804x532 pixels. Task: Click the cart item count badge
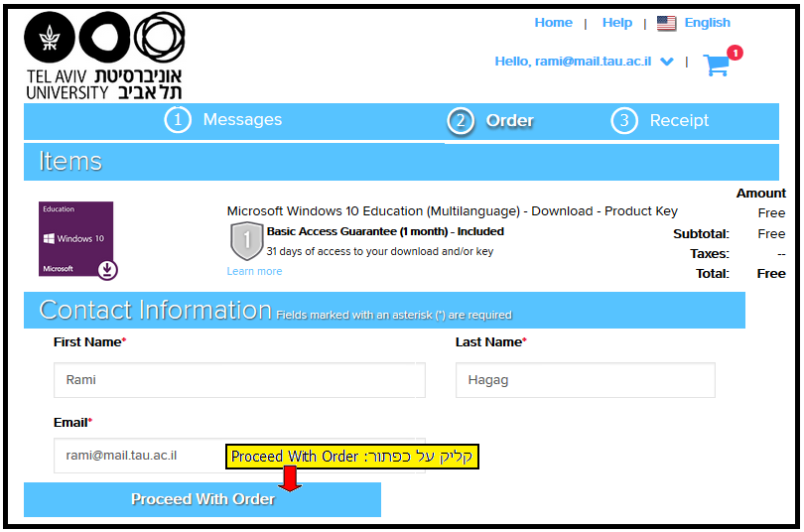(x=735, y=53)
